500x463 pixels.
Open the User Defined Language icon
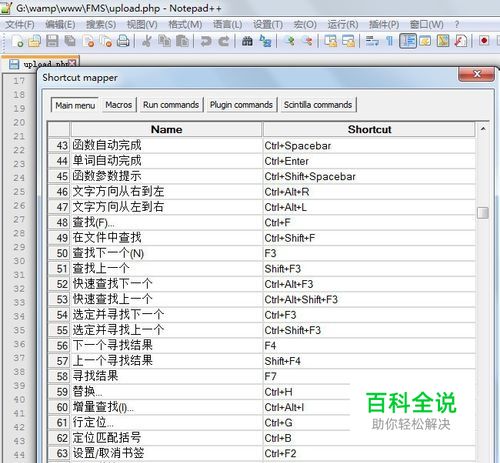425,41
